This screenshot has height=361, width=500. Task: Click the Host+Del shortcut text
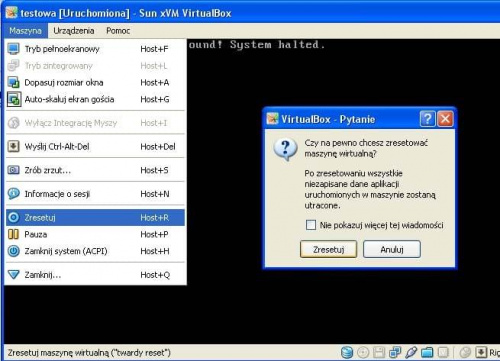click(158, 147)
